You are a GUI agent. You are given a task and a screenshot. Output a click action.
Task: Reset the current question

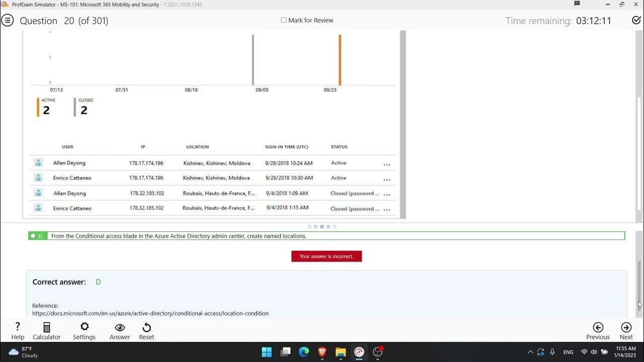[x=146, y=331]
